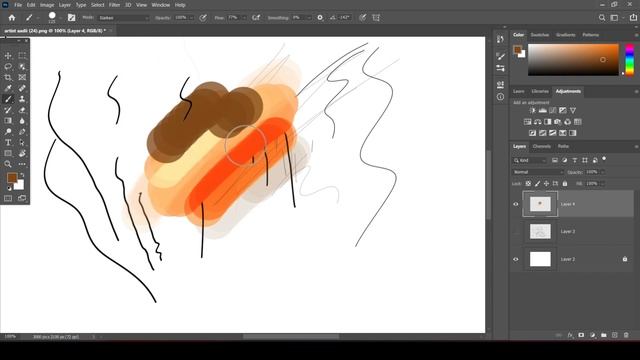Viewport: 640px width, 360px height.
Task: Select the Lasso tool
Action: point(8,67)
